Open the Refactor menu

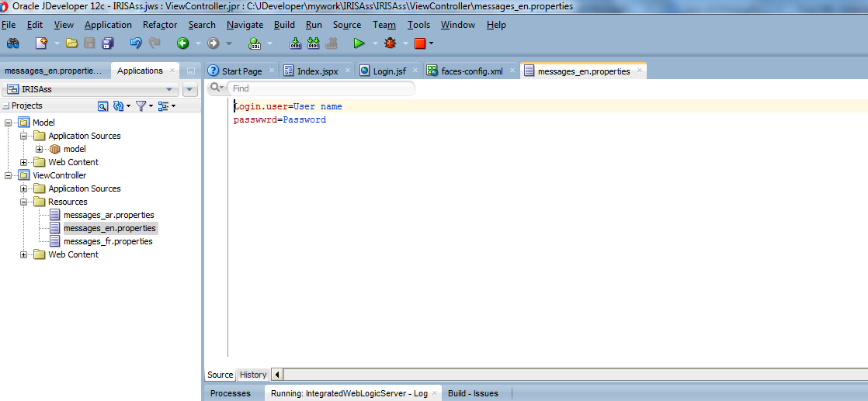coord(160,25)
